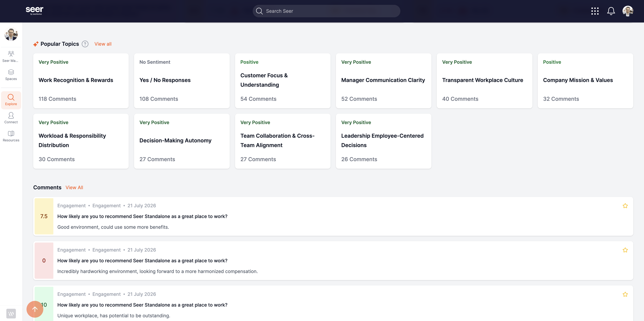The width and height of the screenshot is (644, 321).
Task: Click '30 Comments' text
Action: click(57, 159)
